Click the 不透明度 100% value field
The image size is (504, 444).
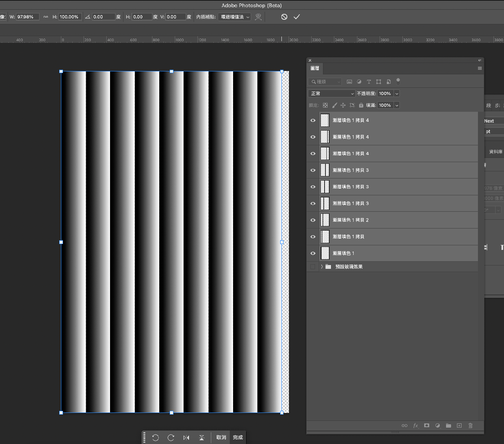click(x=385, y=93)
